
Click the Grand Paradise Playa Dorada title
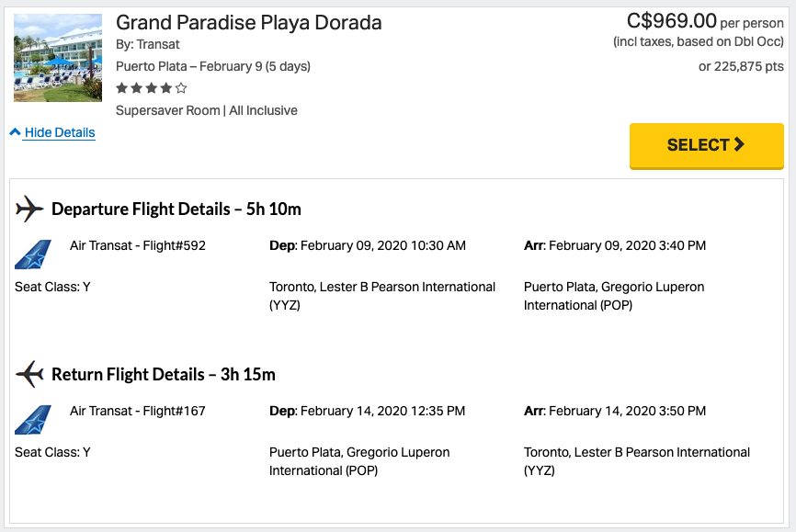(x=249, y=23)
